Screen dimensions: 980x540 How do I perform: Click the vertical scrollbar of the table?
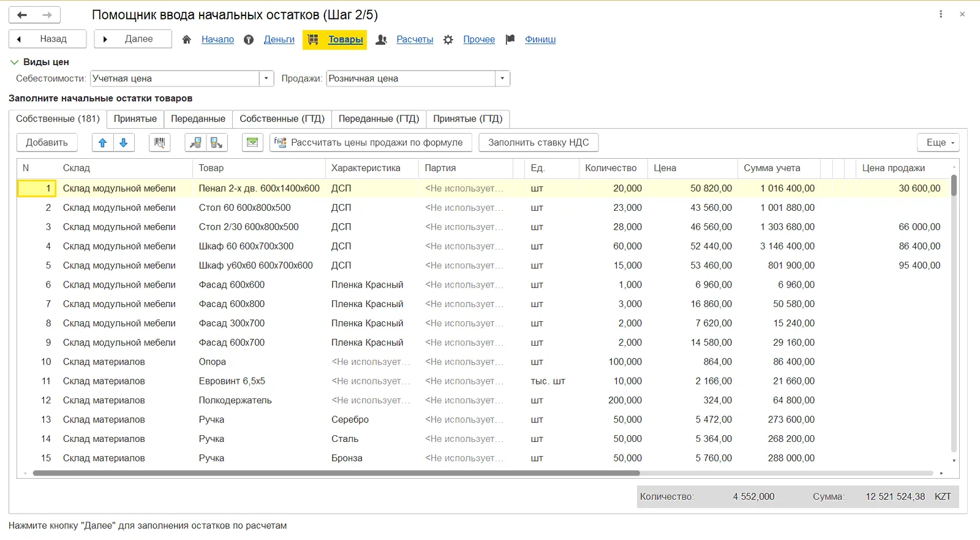point(954,186)
